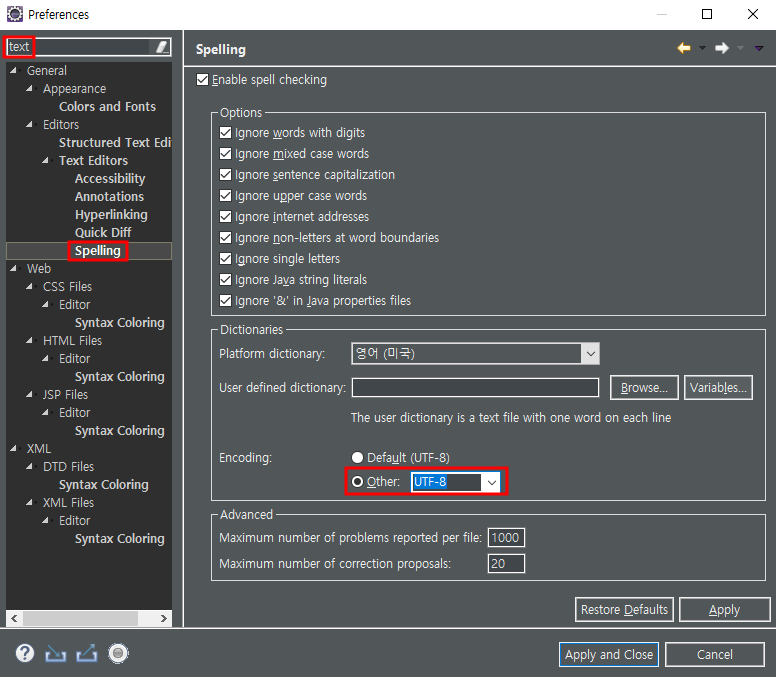Viewport: 776px width, 677px height.
Task: Click the Apply button
Action: (x=725, y=610)
